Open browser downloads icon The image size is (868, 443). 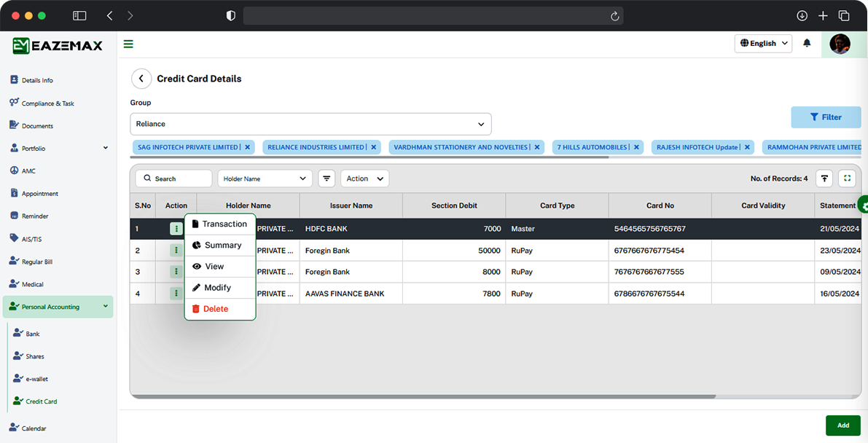(x=802, y=15)
